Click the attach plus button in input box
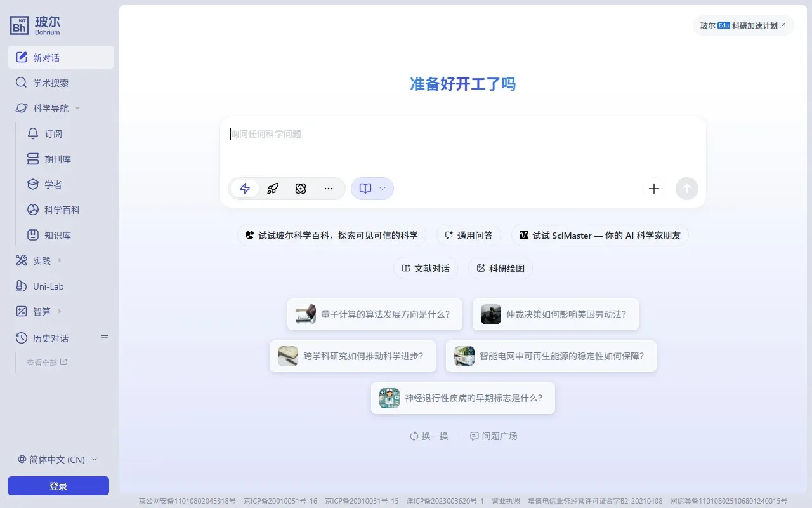 653,189
